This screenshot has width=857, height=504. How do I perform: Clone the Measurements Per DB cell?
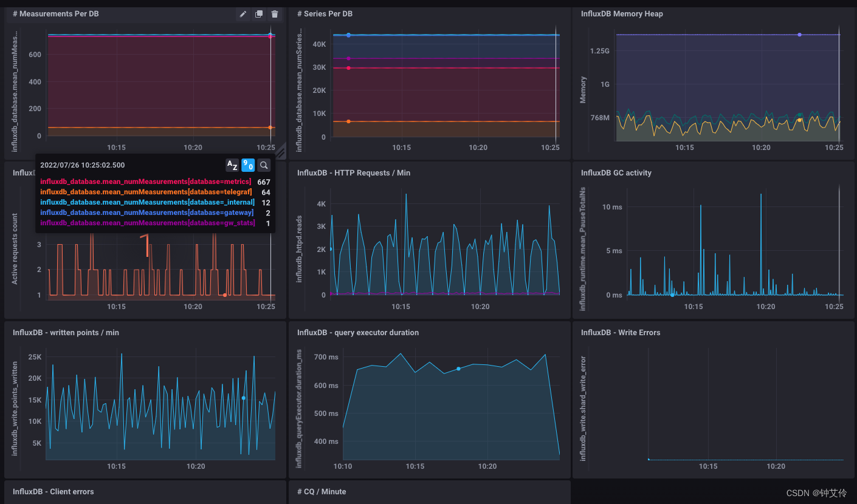pyautogui.click(x=259, y=14)
